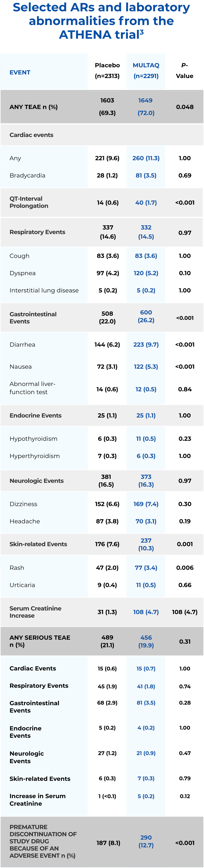Select the Premature Discontinuation of Study Drug label

(x=43, y=841)
